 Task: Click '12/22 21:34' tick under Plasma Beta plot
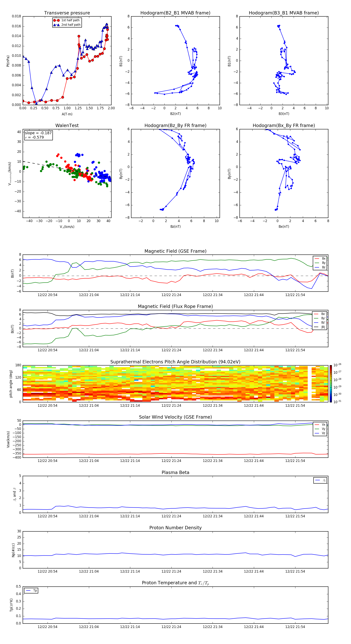[x=213, y=516]
